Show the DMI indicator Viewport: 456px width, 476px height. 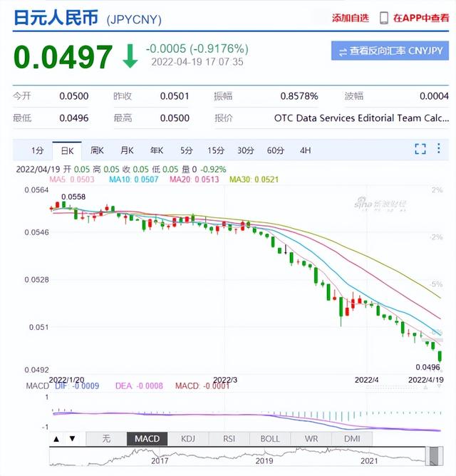pyautogui.click(x=352, y=439)
